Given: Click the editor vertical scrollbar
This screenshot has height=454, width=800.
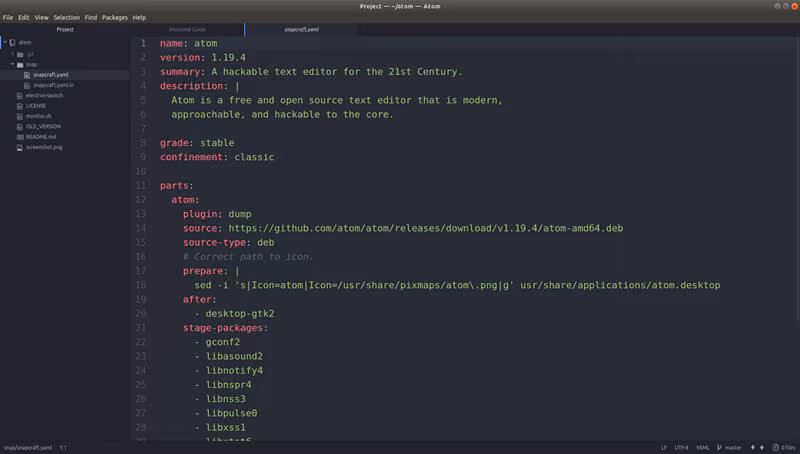Looking at the screenshot, I should tap(797, 180).
